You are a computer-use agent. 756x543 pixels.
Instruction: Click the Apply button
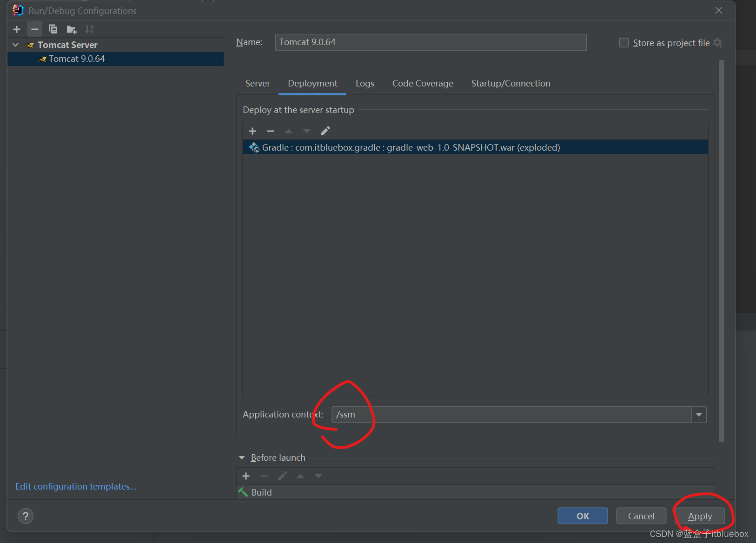[x=700, y=516]
